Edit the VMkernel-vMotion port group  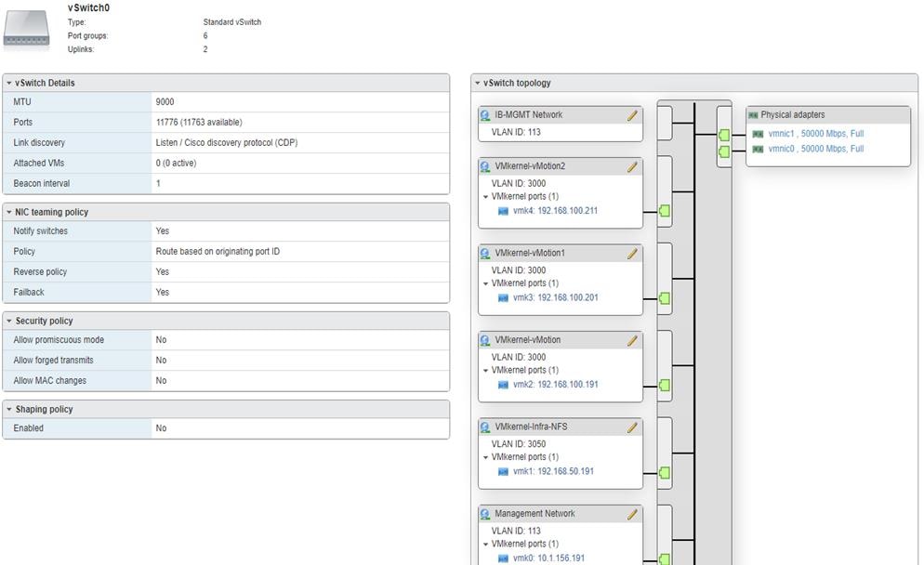(632, 338)
